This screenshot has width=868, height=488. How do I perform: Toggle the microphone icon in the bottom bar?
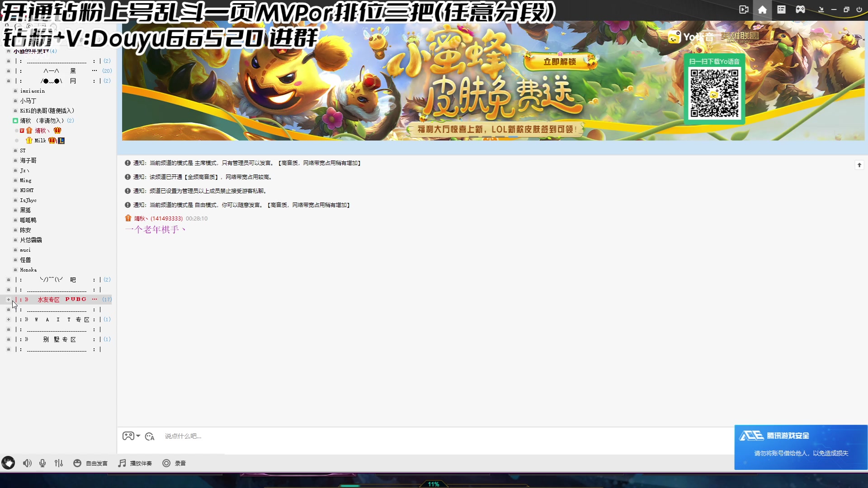[42, 463]
